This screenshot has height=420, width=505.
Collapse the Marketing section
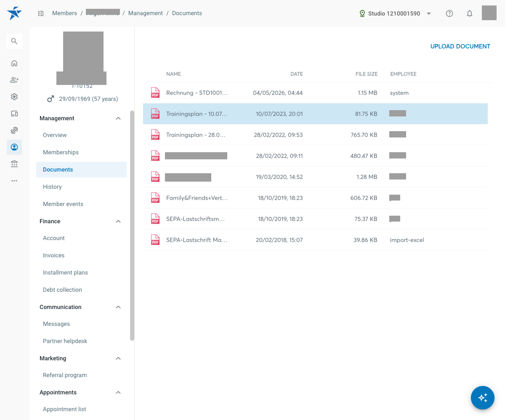pos(118,359)
